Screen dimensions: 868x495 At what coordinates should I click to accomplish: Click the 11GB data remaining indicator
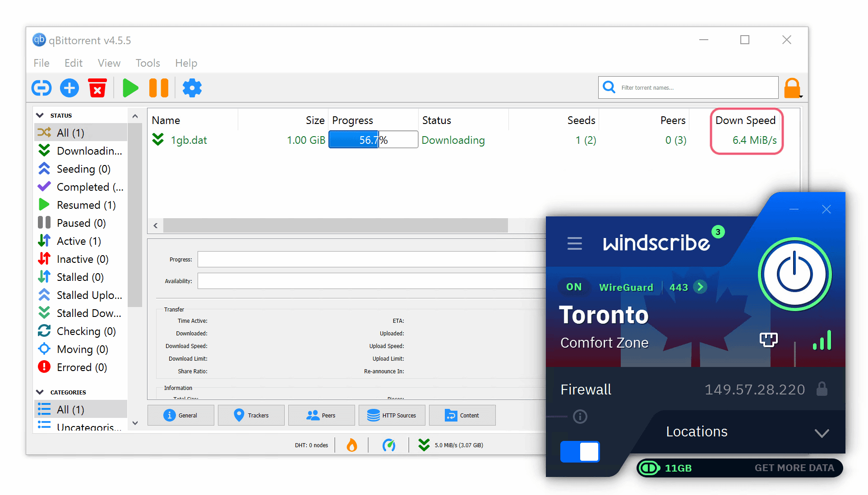(x=665, y=468)
